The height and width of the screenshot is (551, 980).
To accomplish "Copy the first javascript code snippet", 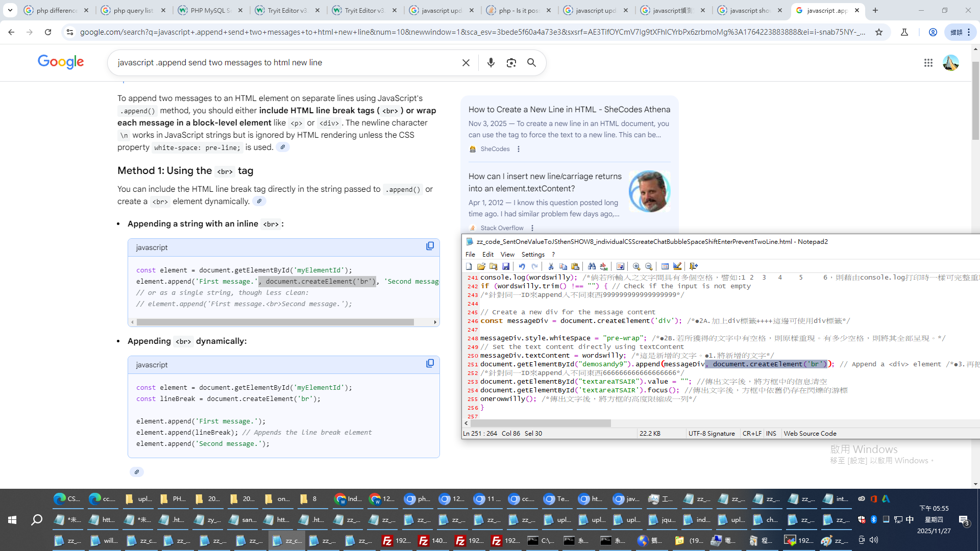I will (x=430, y=246).
